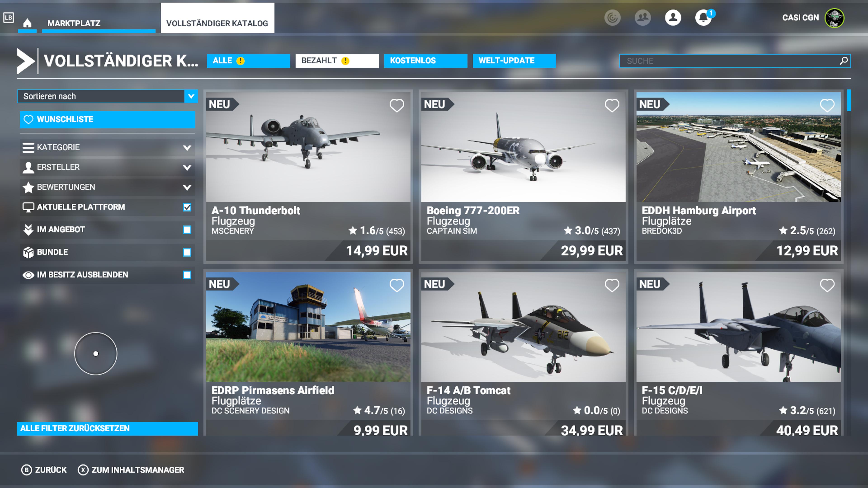
Task: Add Boeing 777-200ER to wishlist
Action: pos(612,106)
